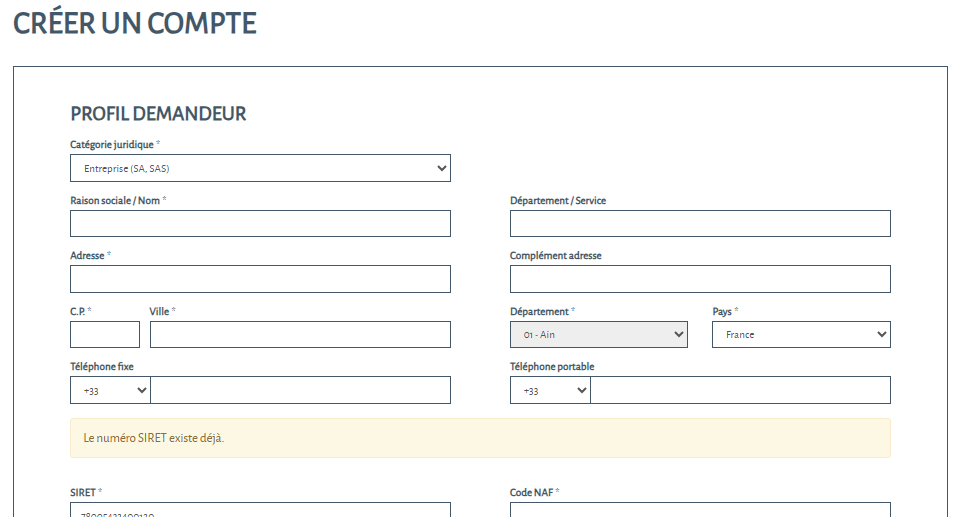Open the Catégorie juridique dropdown
962x517 pixels.
(x=260, y=168)
